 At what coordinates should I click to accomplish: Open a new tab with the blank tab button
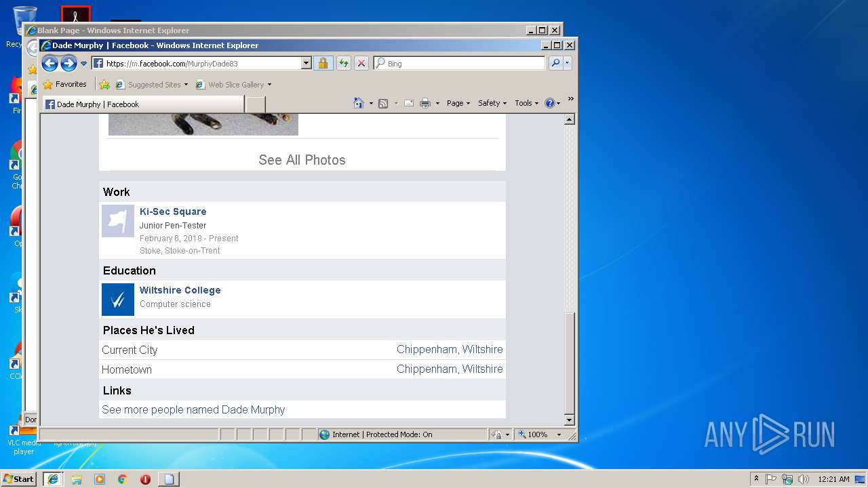coord(255,104)
